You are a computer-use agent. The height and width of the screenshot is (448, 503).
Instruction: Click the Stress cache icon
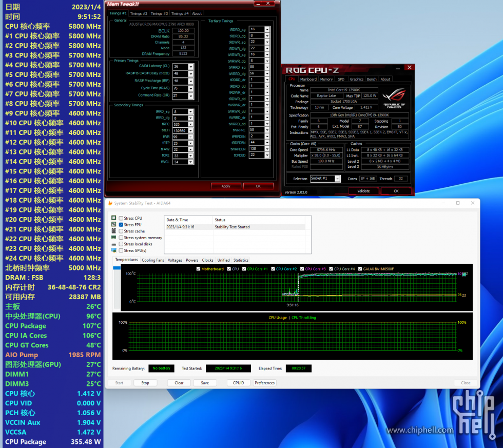113,230
